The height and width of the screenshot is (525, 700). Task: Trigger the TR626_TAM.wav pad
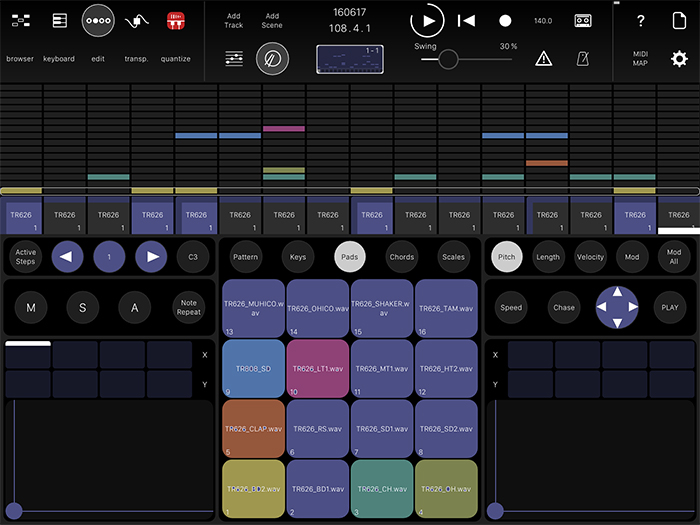point(446,308)
